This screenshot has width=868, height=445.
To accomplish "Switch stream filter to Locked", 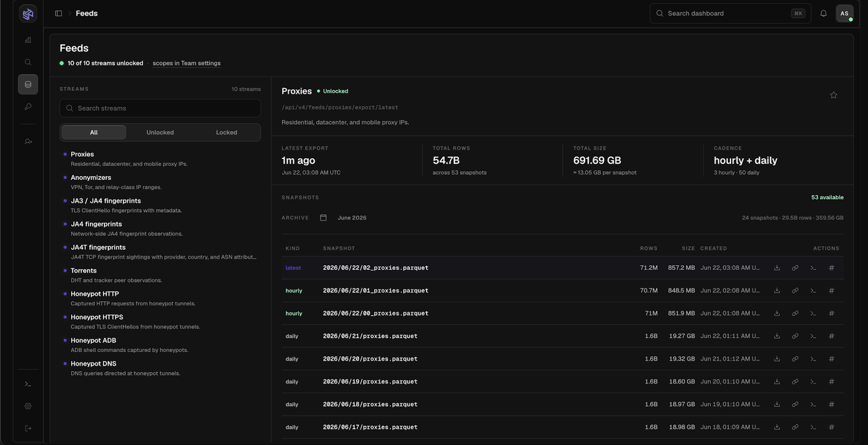I will (226, 132).
